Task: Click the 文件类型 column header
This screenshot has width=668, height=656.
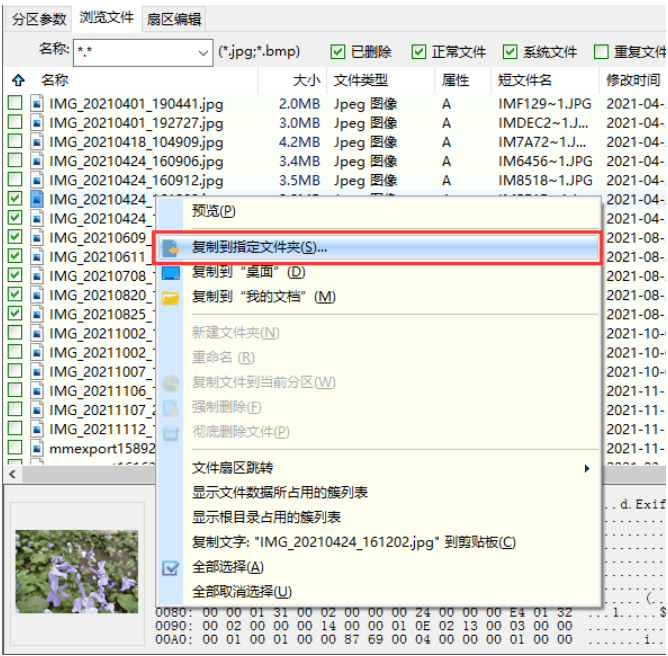Action: click(x=360, y=80)
